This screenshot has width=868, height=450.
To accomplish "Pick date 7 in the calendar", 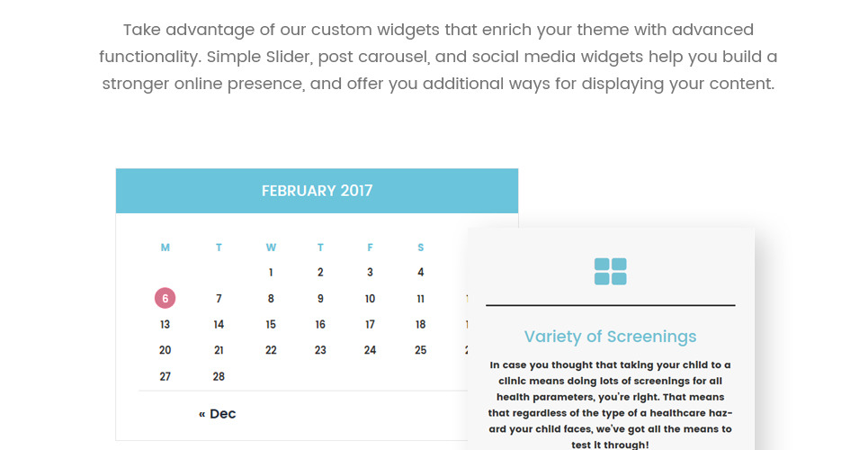I will tap(219, 299).
